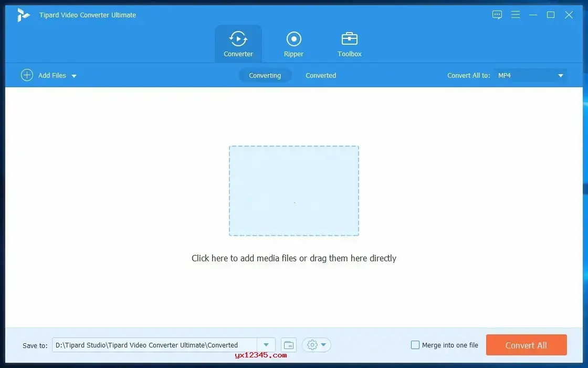
Task: Open the gear settings dropdown
Action: (x=317, y=345)
